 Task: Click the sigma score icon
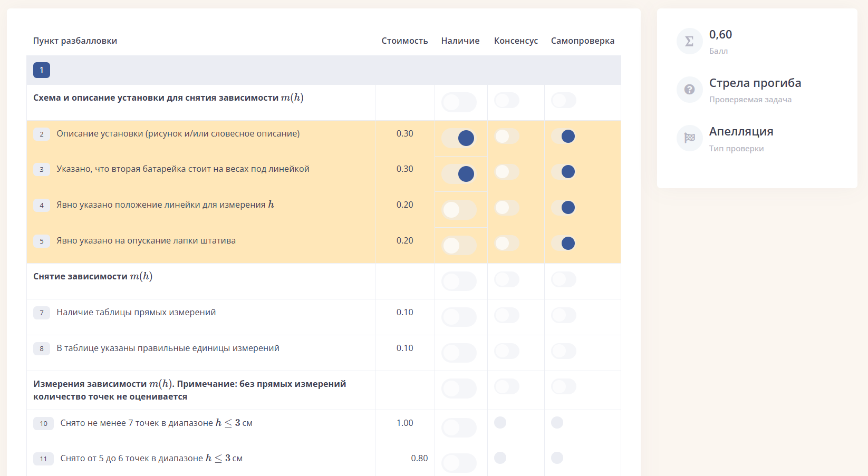pyautogui.click(x=689, y=41)
